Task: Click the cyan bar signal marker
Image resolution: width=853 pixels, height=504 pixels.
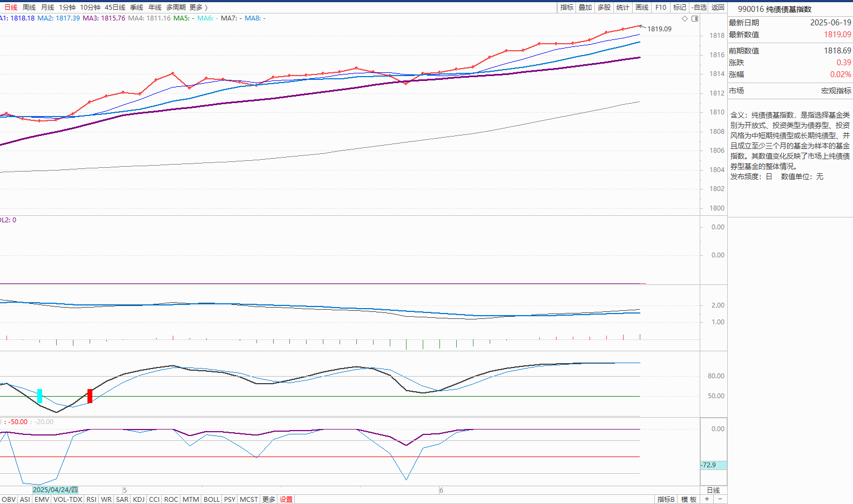Action: [x=39, y=396]
